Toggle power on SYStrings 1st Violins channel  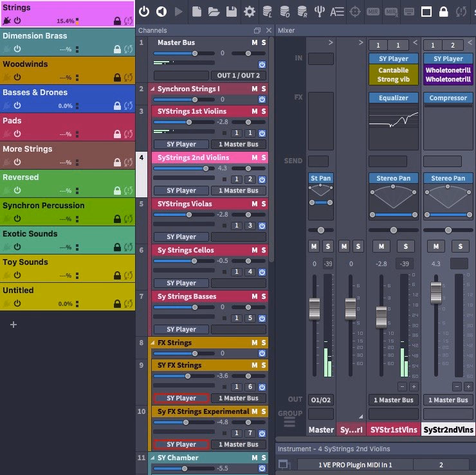click(262, 133)
